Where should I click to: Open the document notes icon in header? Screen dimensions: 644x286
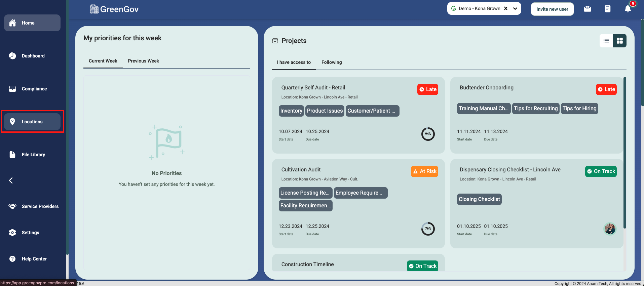point(608,9)
